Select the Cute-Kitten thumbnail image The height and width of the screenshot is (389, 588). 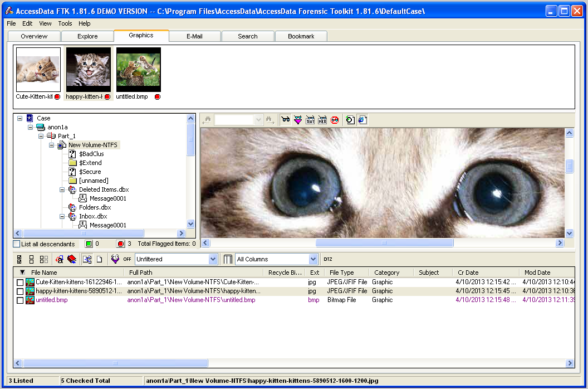38,70
